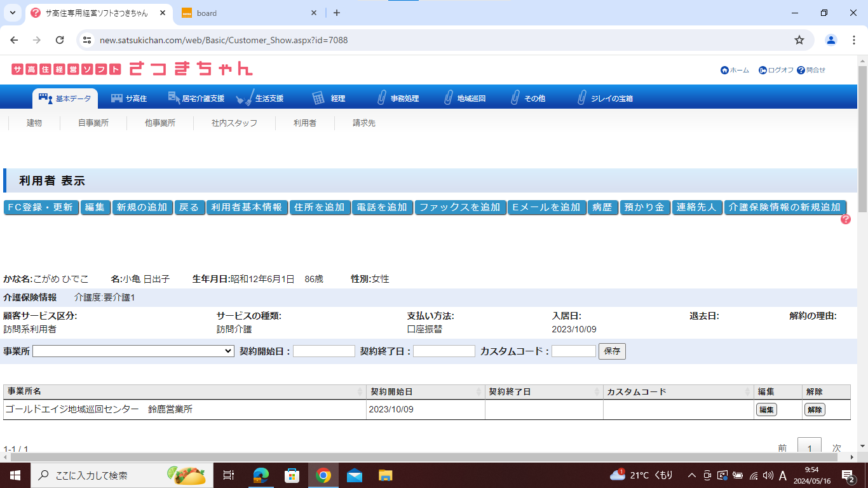The image size is (868, 488).
Task: Switch to the board browser tab
Action: [248, 13]
